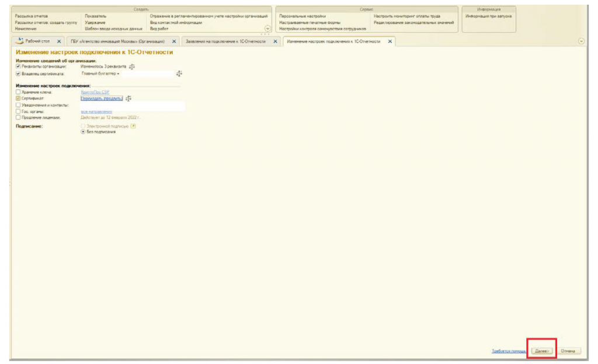Enable the Хранение ключа checkbox
This screenshot has height=364, width=598.
point(18,92)
